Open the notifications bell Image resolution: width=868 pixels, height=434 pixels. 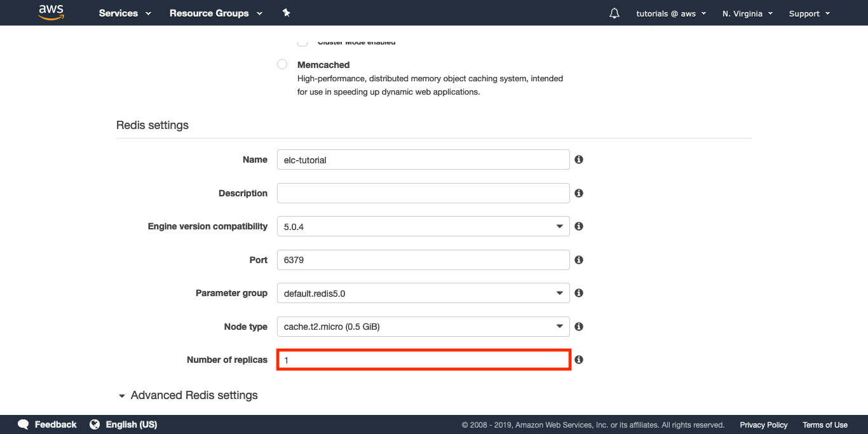[614, 13]
